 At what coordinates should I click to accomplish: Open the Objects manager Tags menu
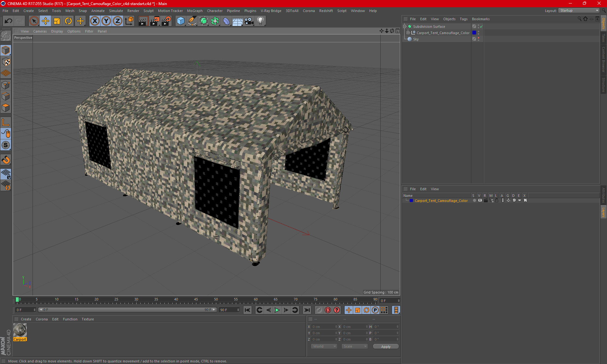point(463,19)
